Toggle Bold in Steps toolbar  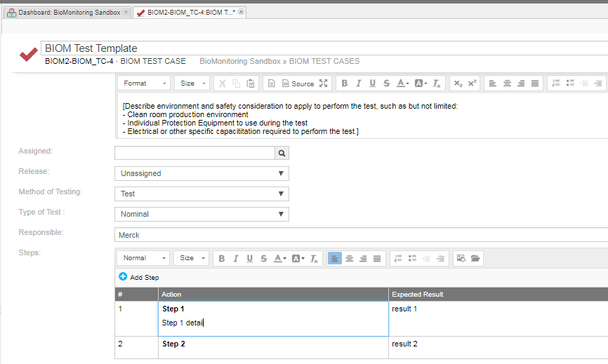(x=221, y=258)
